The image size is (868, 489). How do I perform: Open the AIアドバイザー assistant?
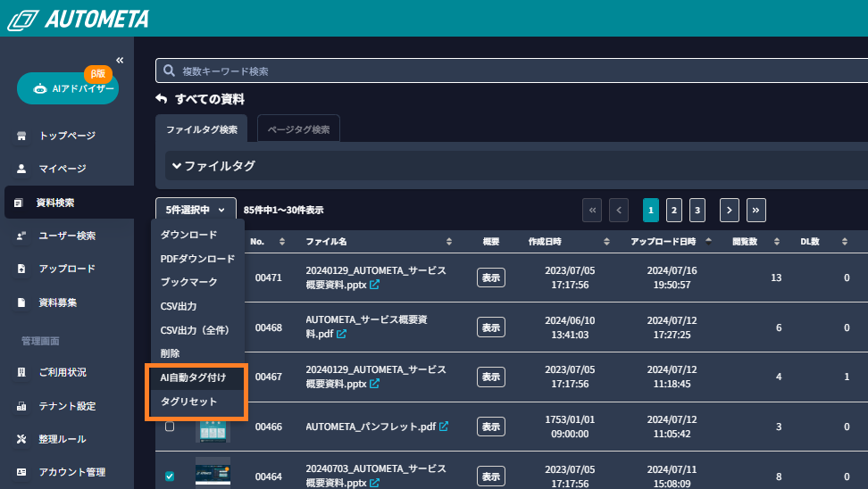pos(68,88)
